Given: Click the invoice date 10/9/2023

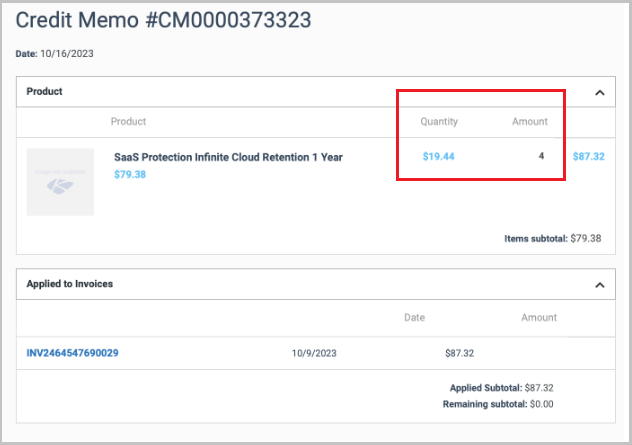Looking at the screenshot, I should 315,353.
